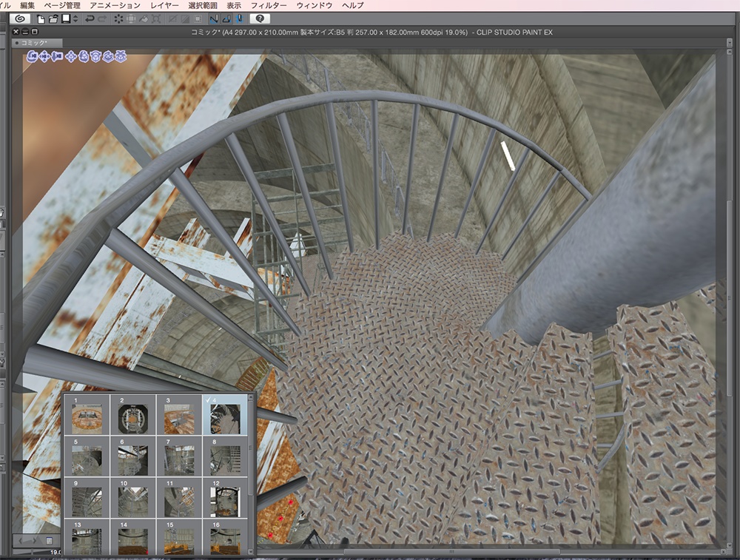The width and height of the screenshot is (740, 560).
Task: Select object move 3D manipulator icon
Action: click(71, 57)
